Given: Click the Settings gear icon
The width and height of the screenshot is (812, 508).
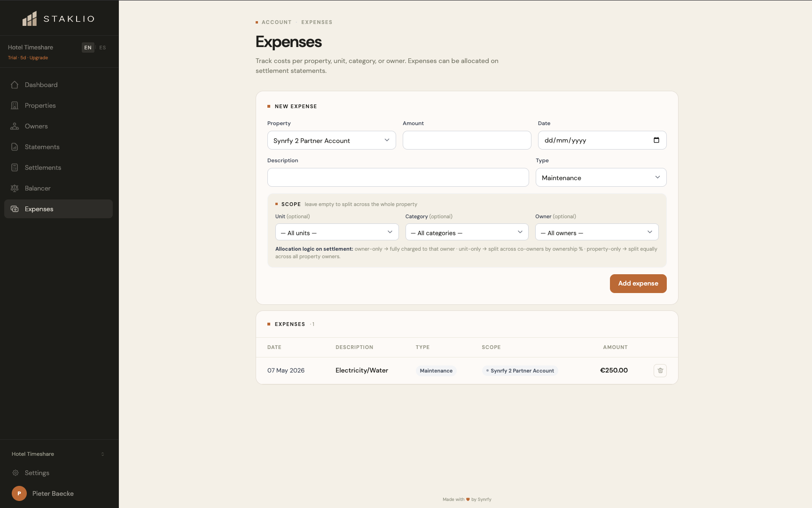Looking at the screenshot, I should [16, 473].
